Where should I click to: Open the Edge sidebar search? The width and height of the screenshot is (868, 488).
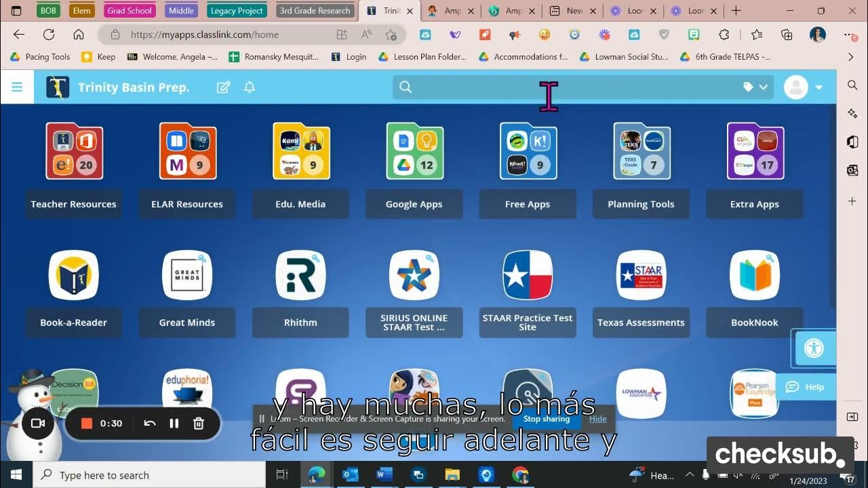click(852, 85)
